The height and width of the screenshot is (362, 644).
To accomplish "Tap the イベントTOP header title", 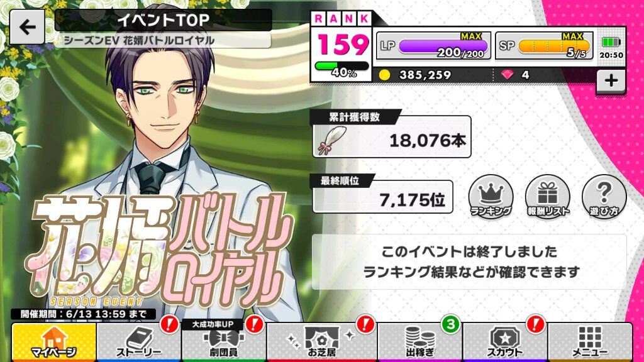I will click(x=163, y=19).
